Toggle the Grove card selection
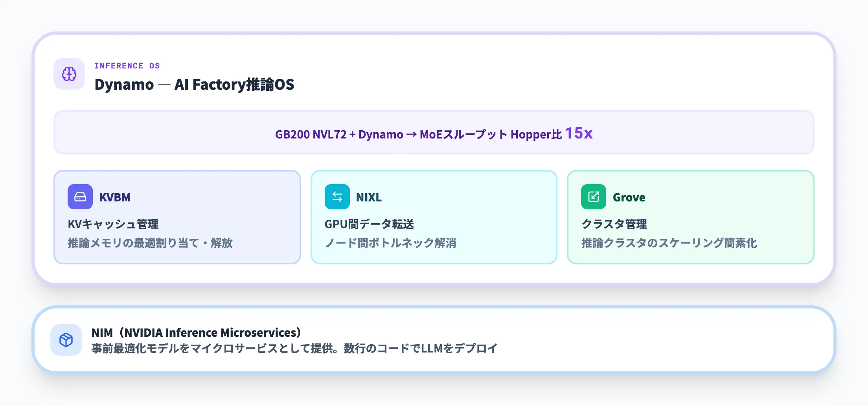The image size is (868, 406). 690,217
